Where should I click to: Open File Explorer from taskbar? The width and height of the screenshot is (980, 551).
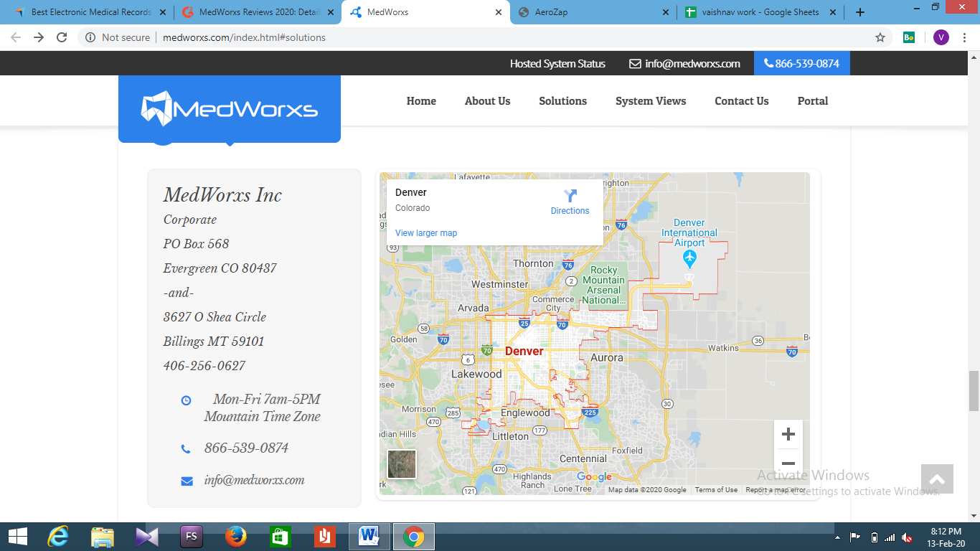click(x=103, y=537)
